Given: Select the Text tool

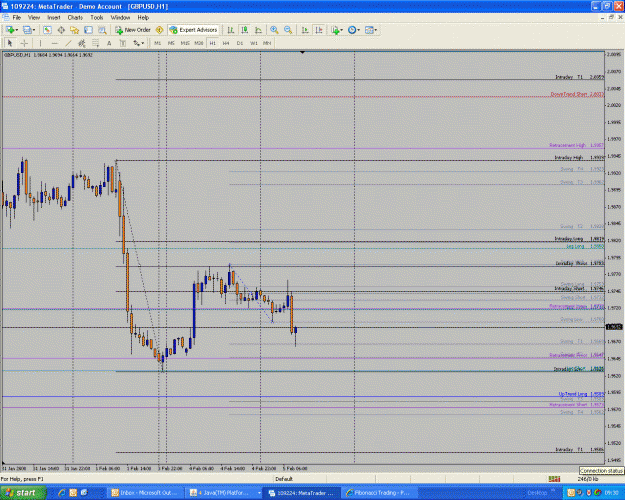Looking at the screenshot, I should [109, 43].
